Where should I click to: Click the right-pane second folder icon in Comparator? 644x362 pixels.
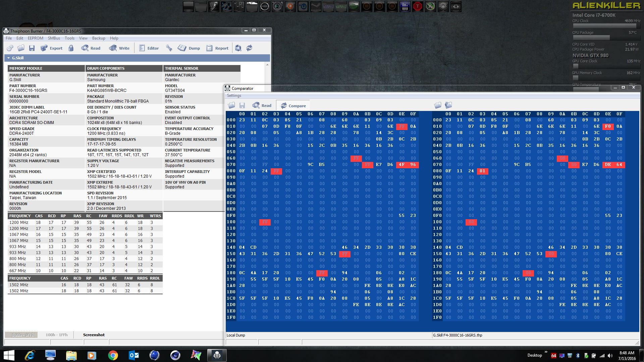coord(448,106)
